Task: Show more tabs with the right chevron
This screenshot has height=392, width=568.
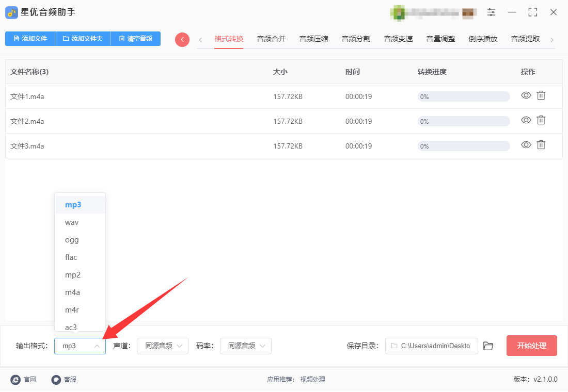Action: click(552, 40)
